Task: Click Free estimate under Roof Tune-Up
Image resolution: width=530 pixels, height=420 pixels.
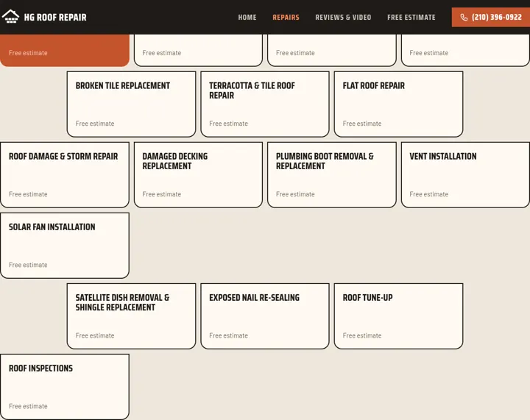Action: [x=362, y=335]
